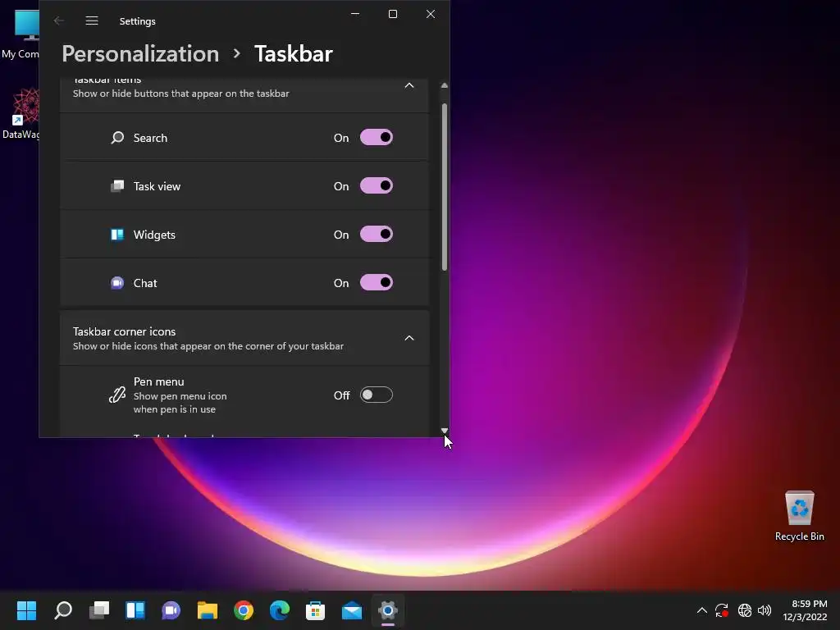Click the Chat icon in settings row
The width and height of the screenshot is (840, 630).
tap(117, 282)
